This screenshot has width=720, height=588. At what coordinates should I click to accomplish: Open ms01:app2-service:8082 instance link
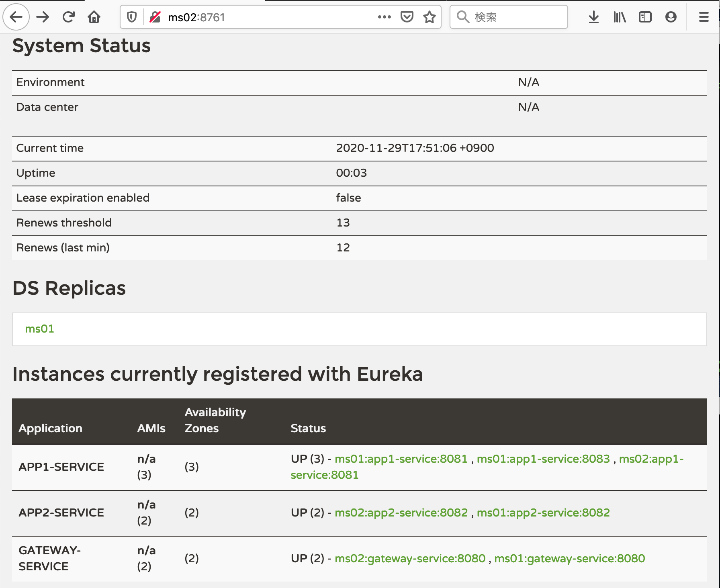tap(543, 512)
